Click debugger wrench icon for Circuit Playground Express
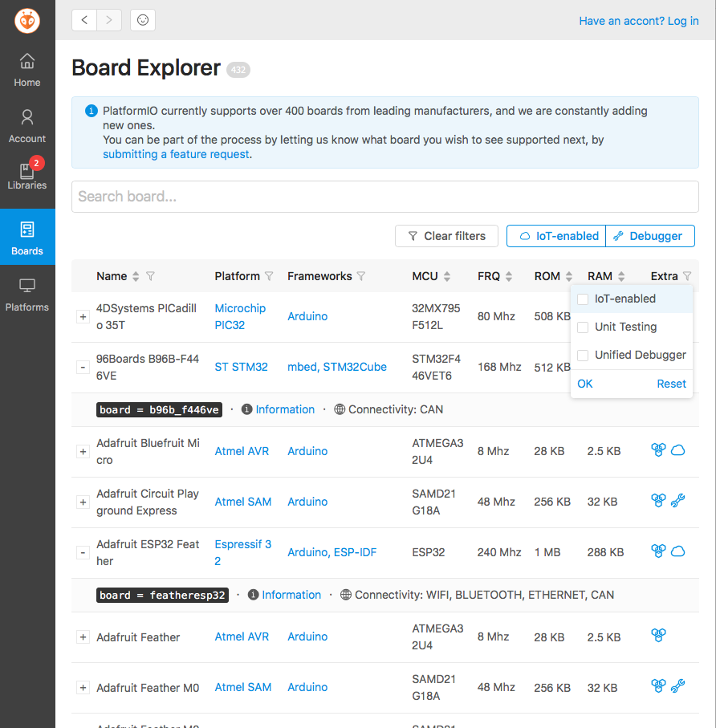 [x=678, y=501]
